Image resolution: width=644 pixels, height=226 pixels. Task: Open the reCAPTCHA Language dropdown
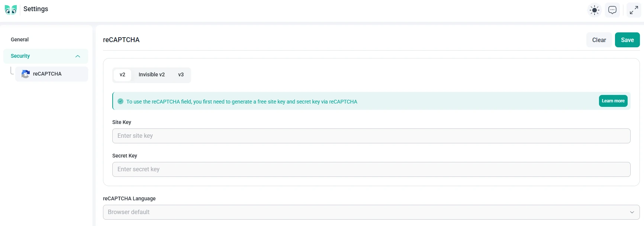[x=371, y=212]
